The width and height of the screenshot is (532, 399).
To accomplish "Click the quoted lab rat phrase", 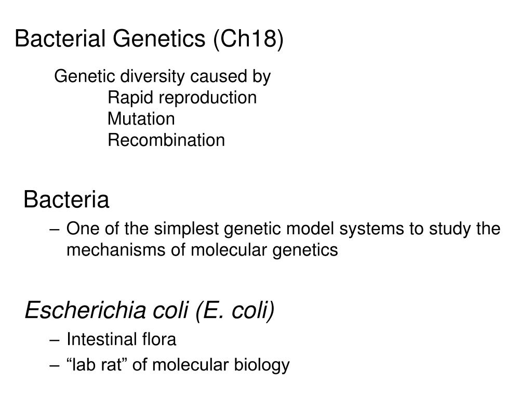I will [97, 365].
